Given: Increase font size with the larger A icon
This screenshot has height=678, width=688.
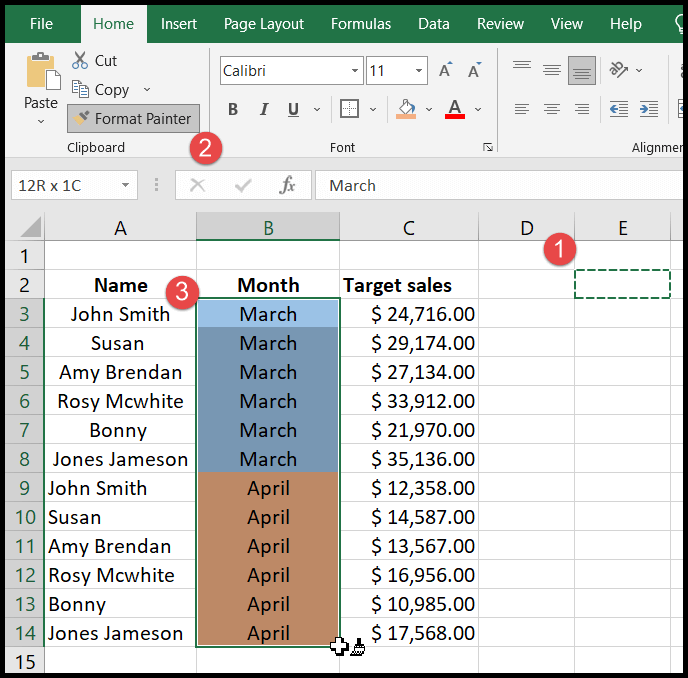Looking at the screenshot, I should pyautogui.click(x=445, y=70).
